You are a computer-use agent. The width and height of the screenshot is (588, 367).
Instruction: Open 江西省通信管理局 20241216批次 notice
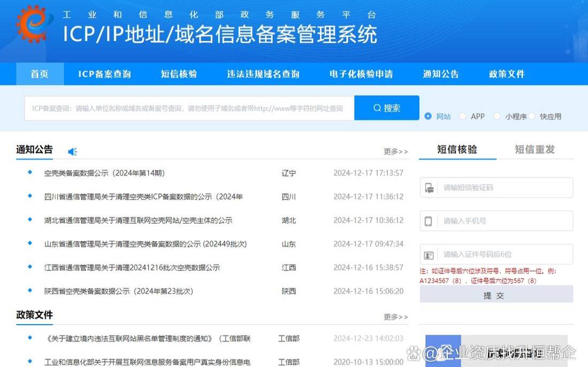point(132,267)
